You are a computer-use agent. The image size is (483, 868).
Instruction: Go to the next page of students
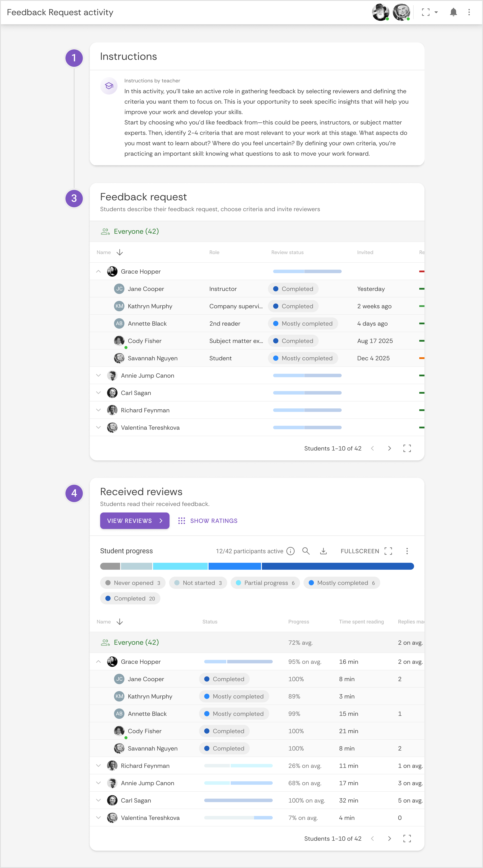tap(390, 448)
